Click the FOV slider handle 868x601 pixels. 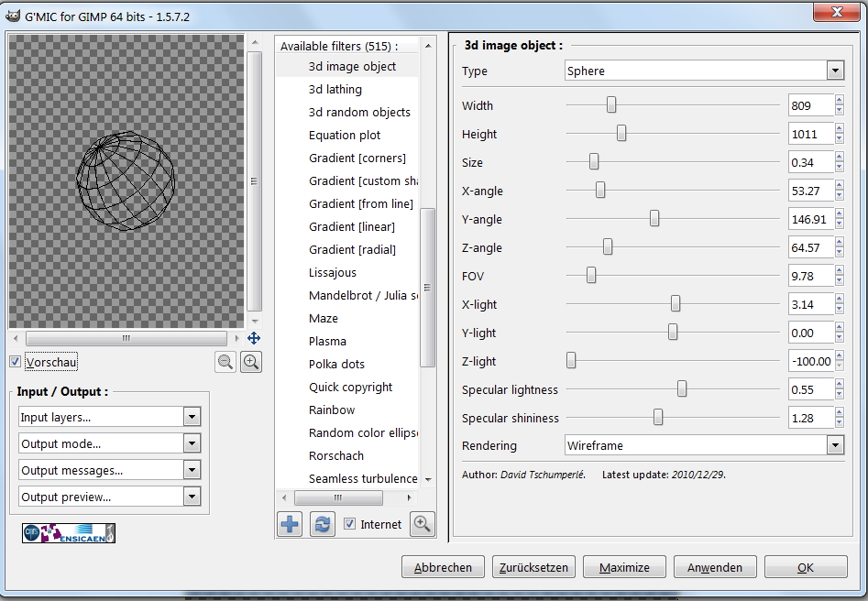tap(591, 275)
